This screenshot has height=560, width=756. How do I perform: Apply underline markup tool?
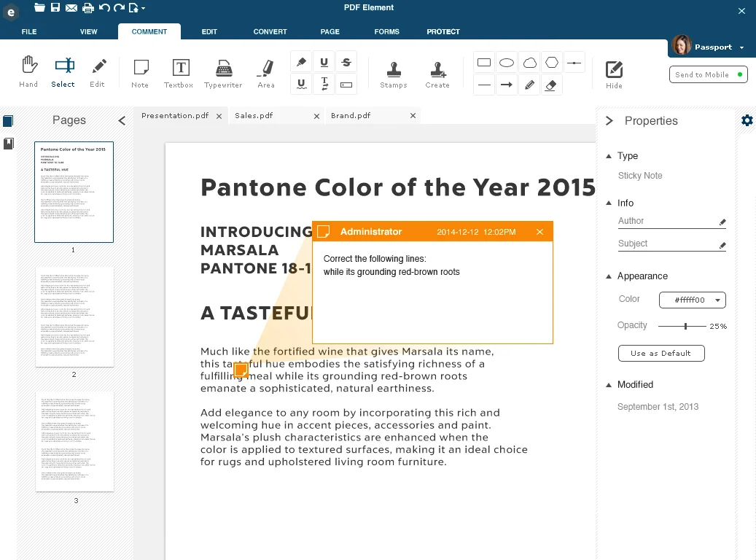[324, 62]
